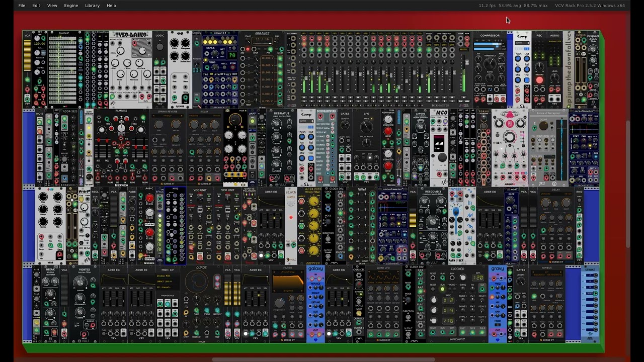Mute track -10- on MixMaster
The height and width of the screenshot is (362, 644).
click(373, 97)
